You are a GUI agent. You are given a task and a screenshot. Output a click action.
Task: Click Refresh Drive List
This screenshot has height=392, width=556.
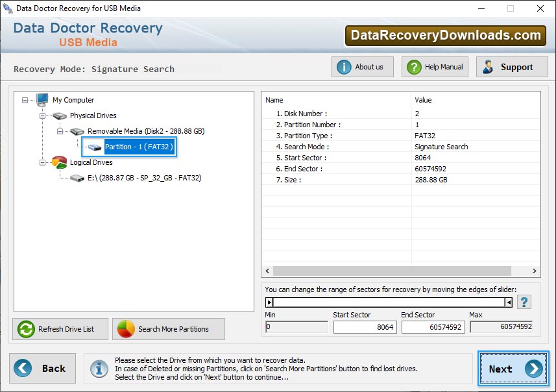(60, 329)
